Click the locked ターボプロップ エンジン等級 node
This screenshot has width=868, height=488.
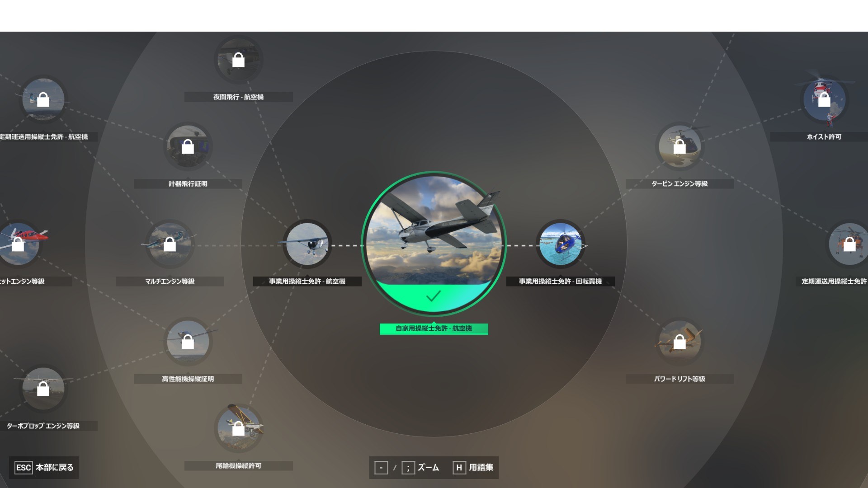tap(43, 389)
